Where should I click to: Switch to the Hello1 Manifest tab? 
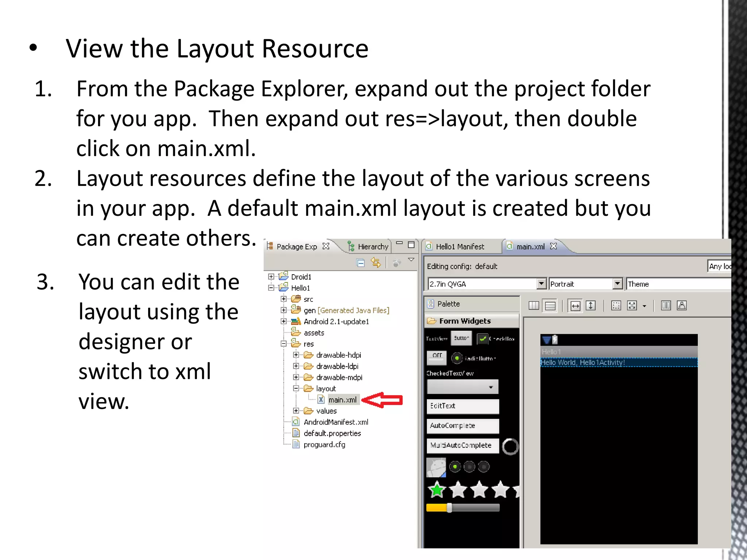pos(460,247)
